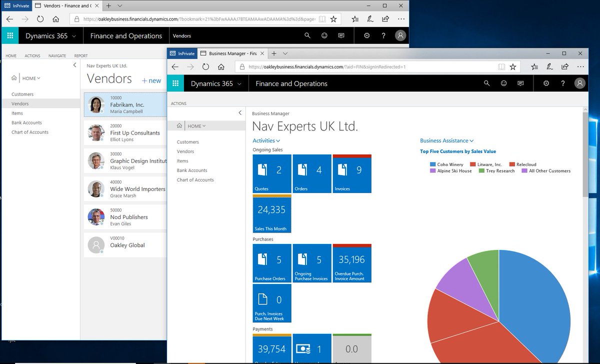Open the Purchase Orders tile
This screenshot has width=600, height=364.
272,263
